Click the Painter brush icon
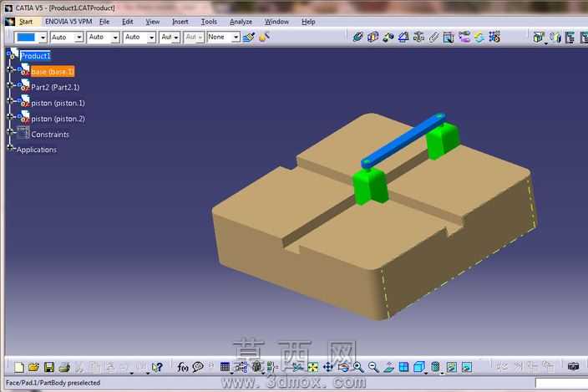The width and height of the screenshot is (588, 392). pyautogui.click(x=249, y=37)
